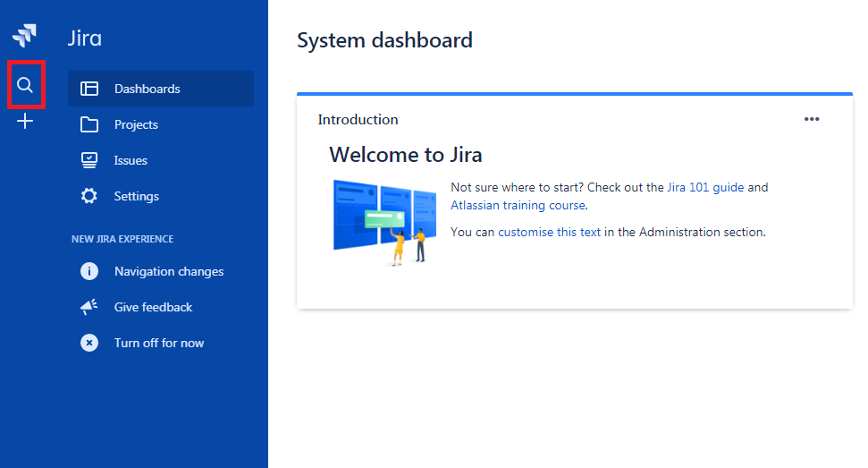Click the Issues monitor icon
Screen dimensions: 868x468
[89, 160]
